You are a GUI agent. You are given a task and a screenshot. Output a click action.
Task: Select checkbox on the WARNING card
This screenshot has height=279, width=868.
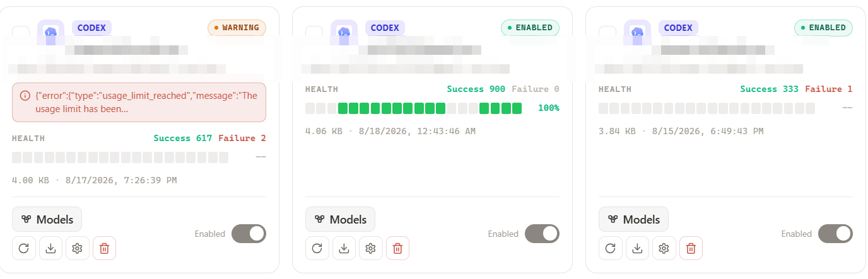(20, 33)
